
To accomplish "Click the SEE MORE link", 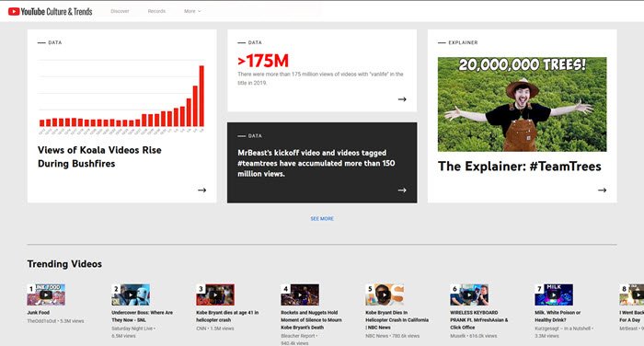I will pyautogui.click(x=322, y=219).
